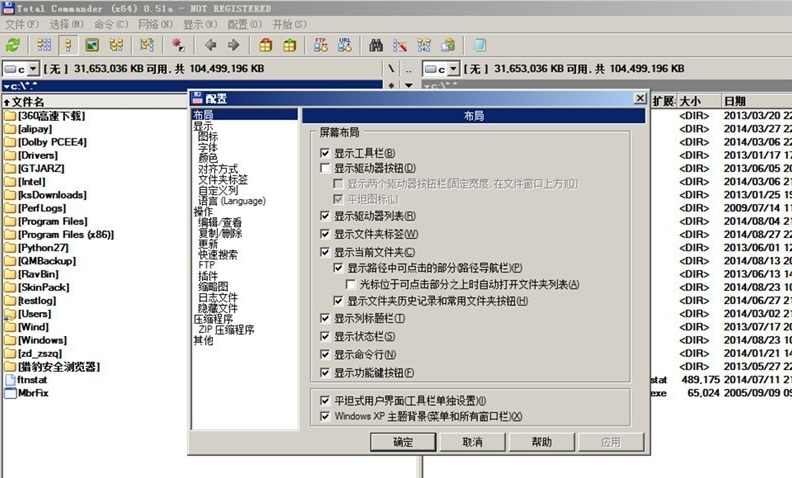Show directory tree view toolbar icon

tap(116, 45)
